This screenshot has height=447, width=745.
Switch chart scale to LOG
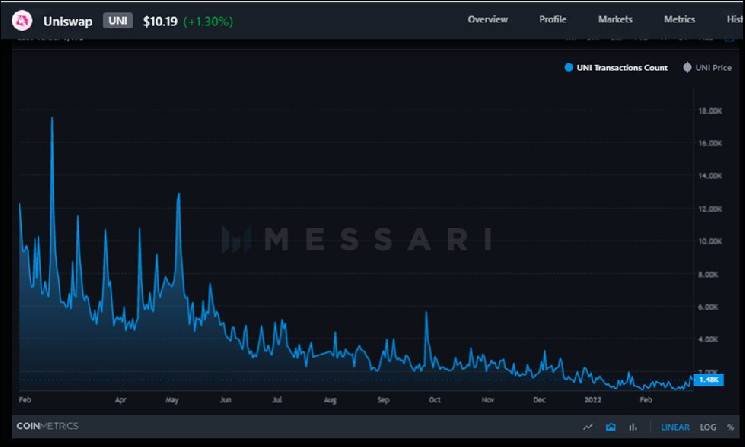coord(706,426)
